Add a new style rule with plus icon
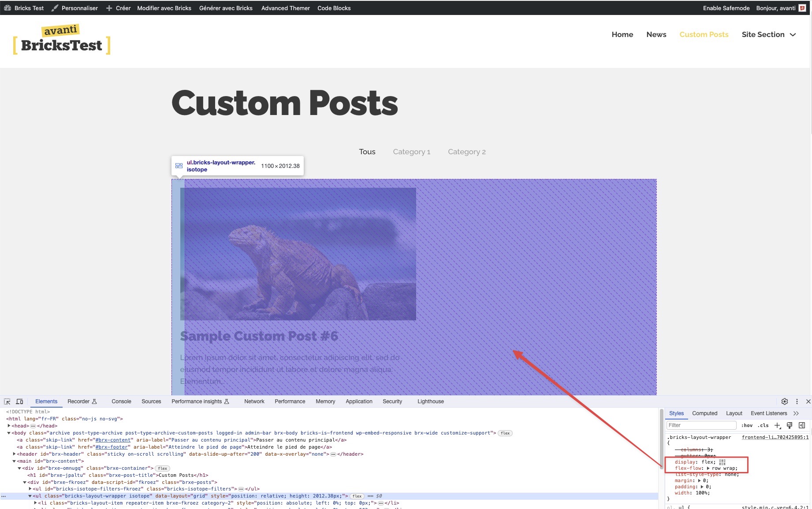 (778, 425)
